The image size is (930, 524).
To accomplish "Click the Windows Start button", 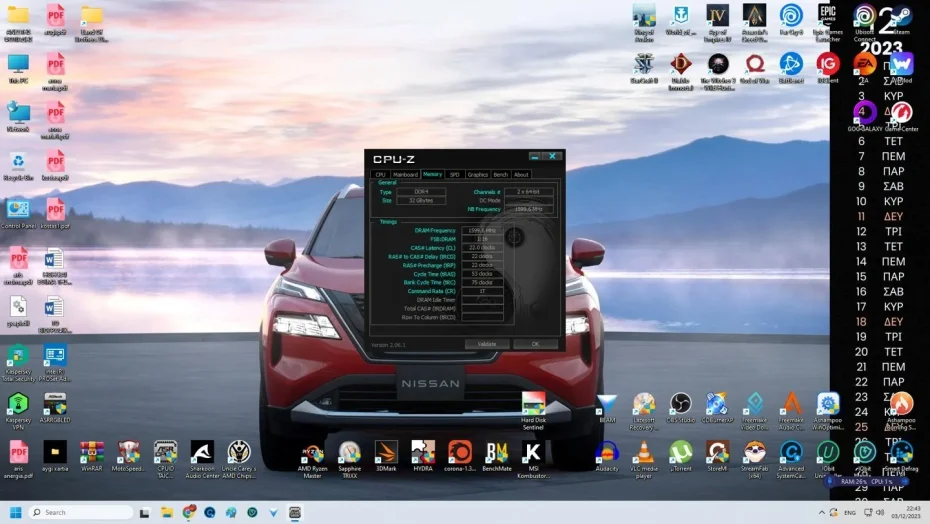I will [14, 512].
